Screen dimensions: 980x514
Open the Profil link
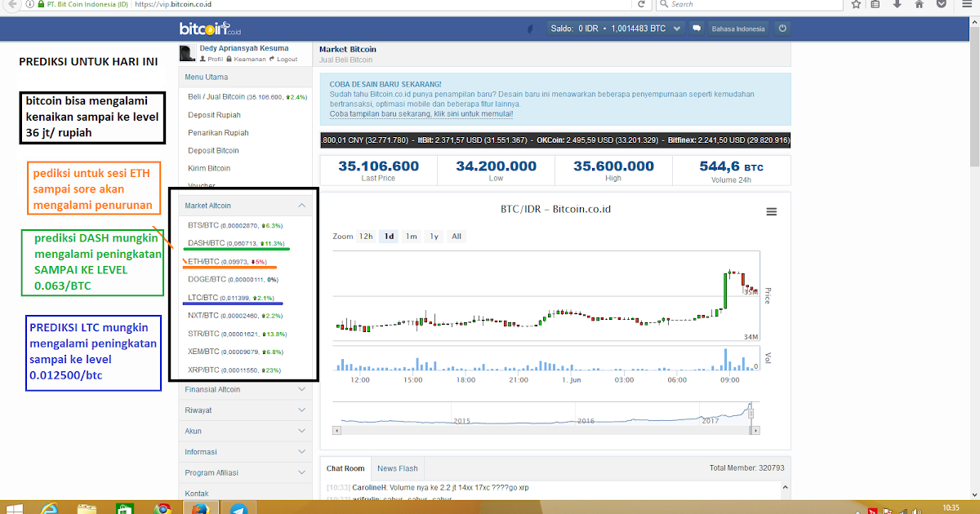[x=212, y=59]
